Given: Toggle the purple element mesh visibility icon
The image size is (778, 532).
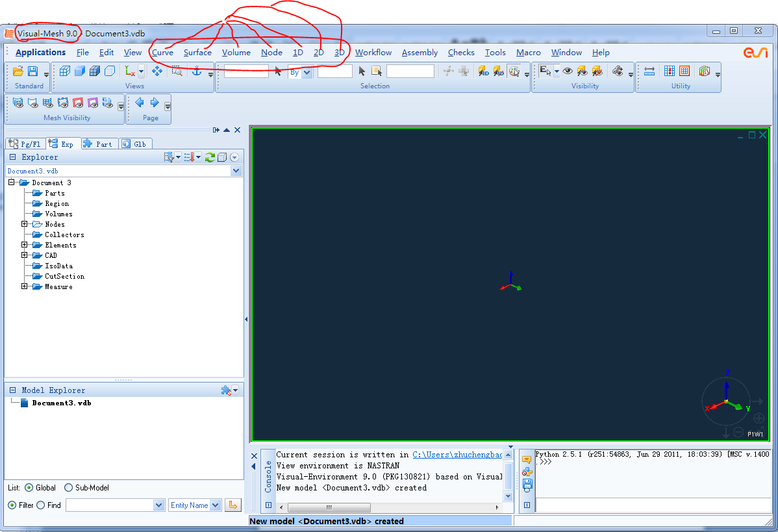Looking at the screenshot, I should (93, 103).
